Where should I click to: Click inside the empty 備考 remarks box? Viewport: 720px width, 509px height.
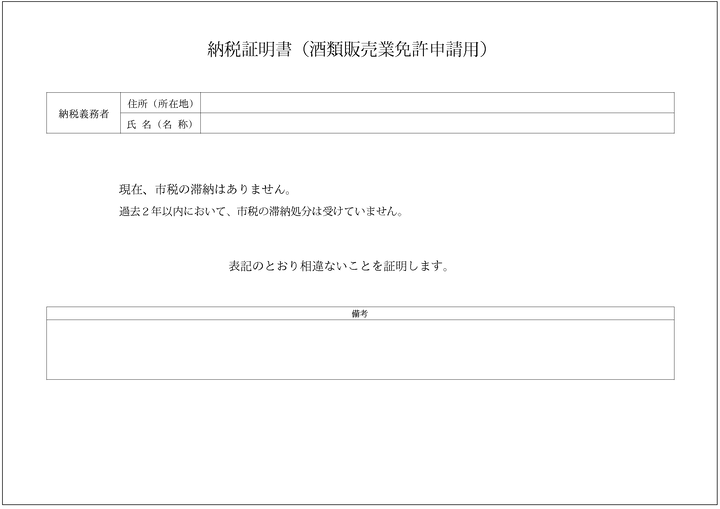pos(360,350)
